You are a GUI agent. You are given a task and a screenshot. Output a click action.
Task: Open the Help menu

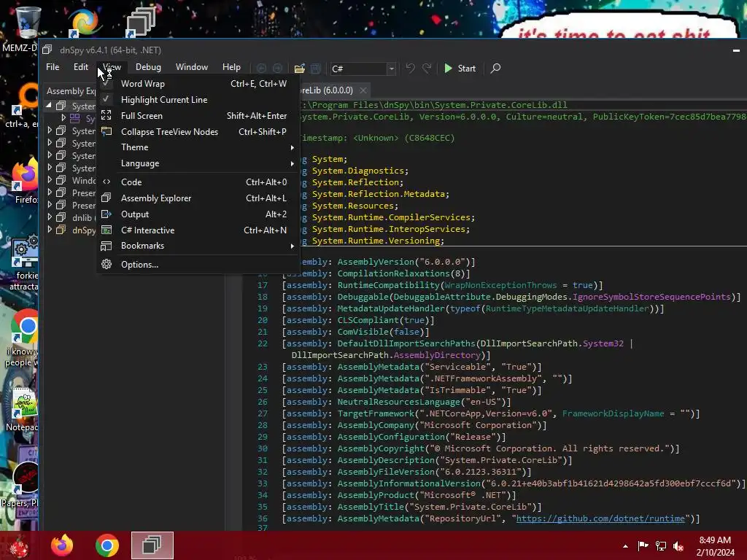click(231, 67)
